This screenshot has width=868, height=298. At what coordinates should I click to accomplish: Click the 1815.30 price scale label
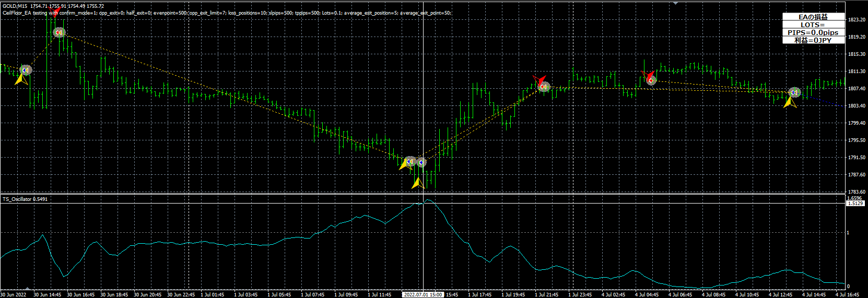click(857, 54)
